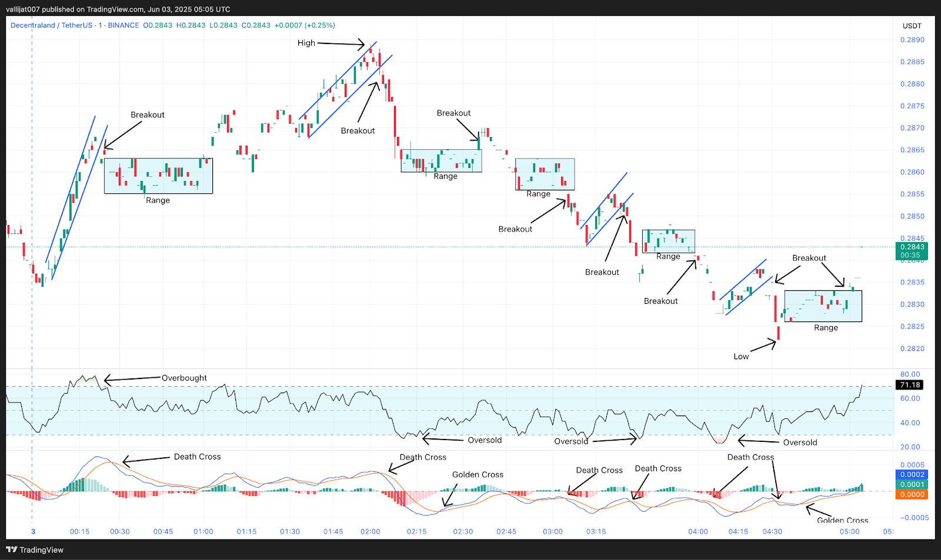Click the price axis value 0.2865
Screen dimensions: 941x560
pos(912,150)
